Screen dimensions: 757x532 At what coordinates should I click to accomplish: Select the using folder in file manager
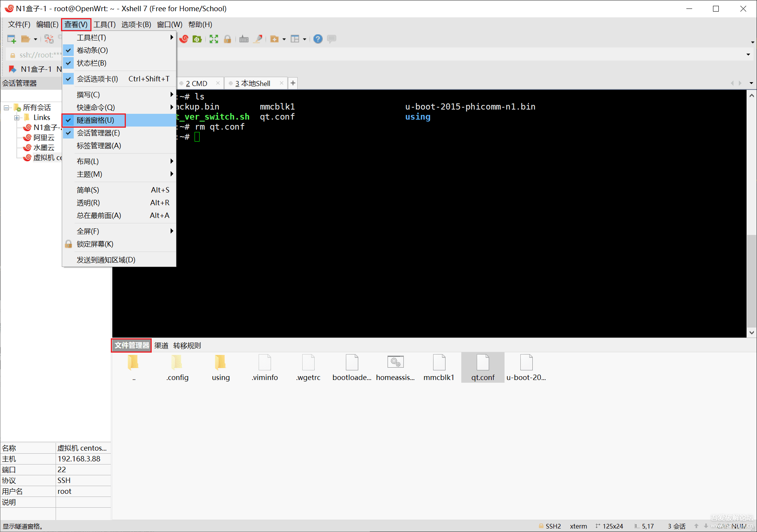tap(221, 368)
